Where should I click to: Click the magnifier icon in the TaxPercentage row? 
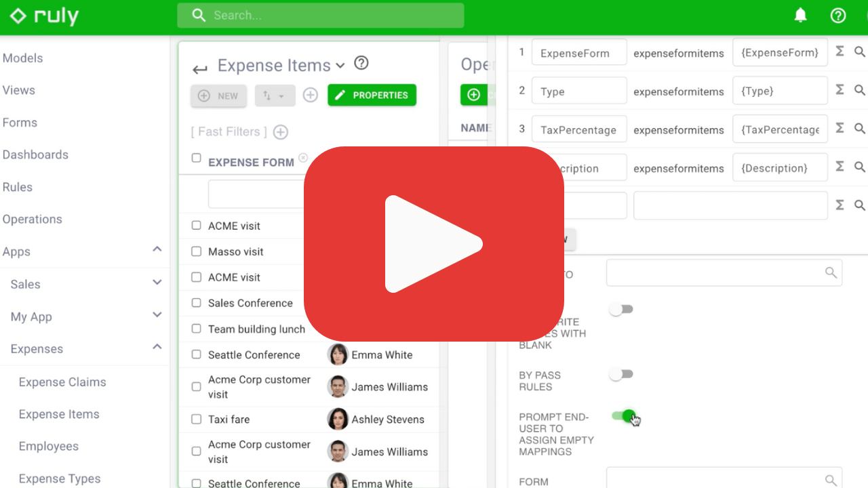click(x=860, y=128)
